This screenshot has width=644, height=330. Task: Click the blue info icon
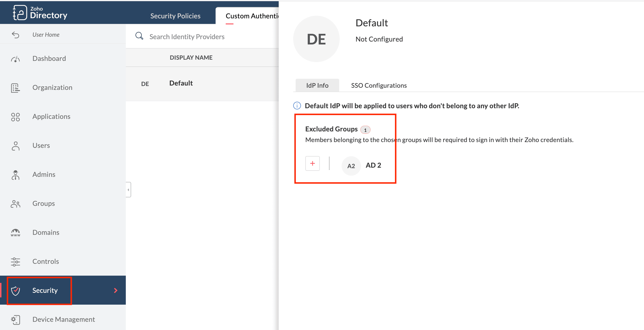click(x=297, y=106)
